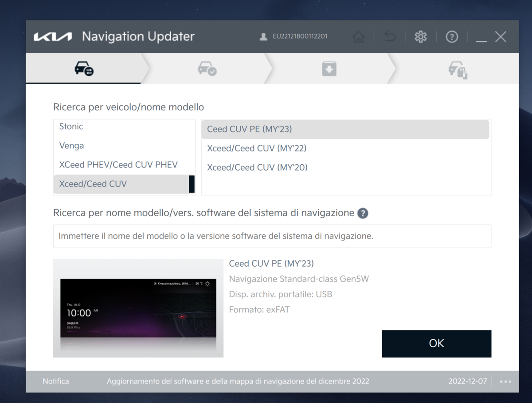Choose Xceed/Ceed CUV (MY'22) model
The width and height of the screenshot is (532, 403).
(345, 148)
